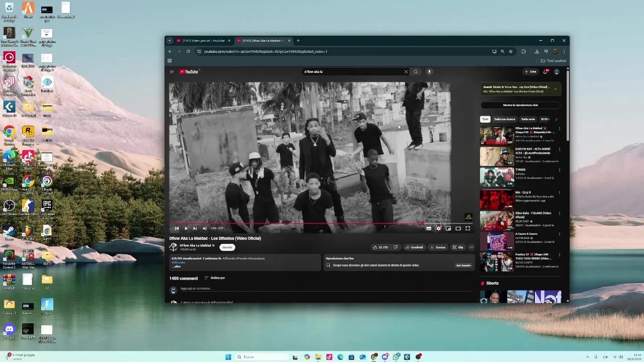Viewport: 644px width, 362px height.
Task: Open the Mix - Ezzy R playlist title
Action: click(x=523, y=193)
